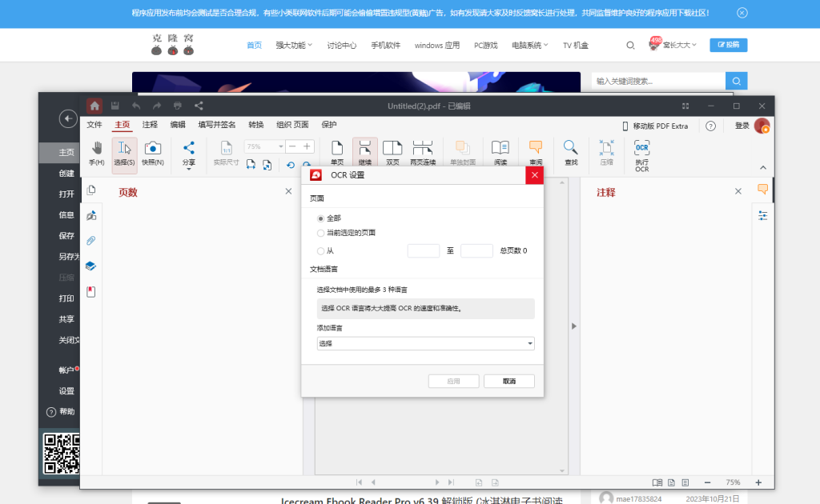Image resolution: width=820 pixels, height=504 pixels.
Task: Click the comment properties sliders icon
Action: coord(762,216)
